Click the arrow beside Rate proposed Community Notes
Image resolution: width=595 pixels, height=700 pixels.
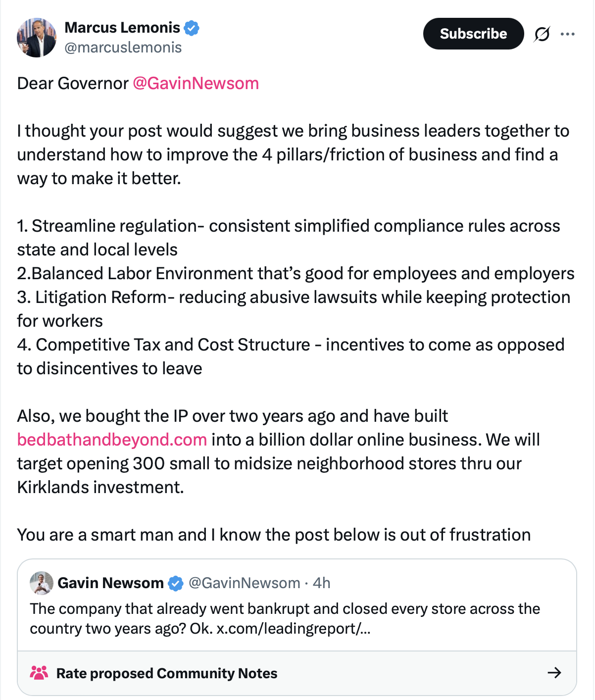pos(554,672)
